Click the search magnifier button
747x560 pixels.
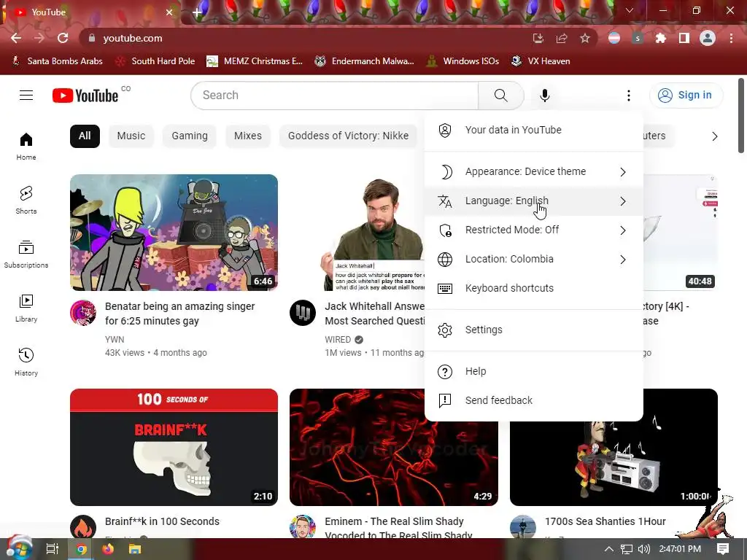pos(500,96)
